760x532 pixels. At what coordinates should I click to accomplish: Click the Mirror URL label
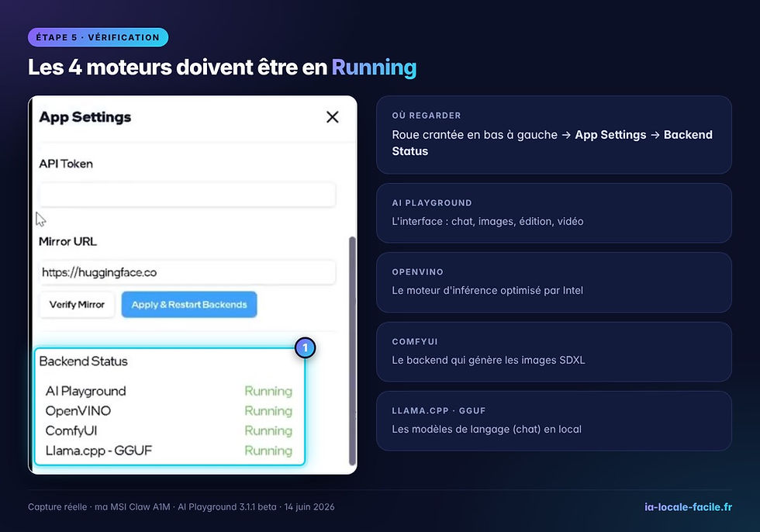68,241
